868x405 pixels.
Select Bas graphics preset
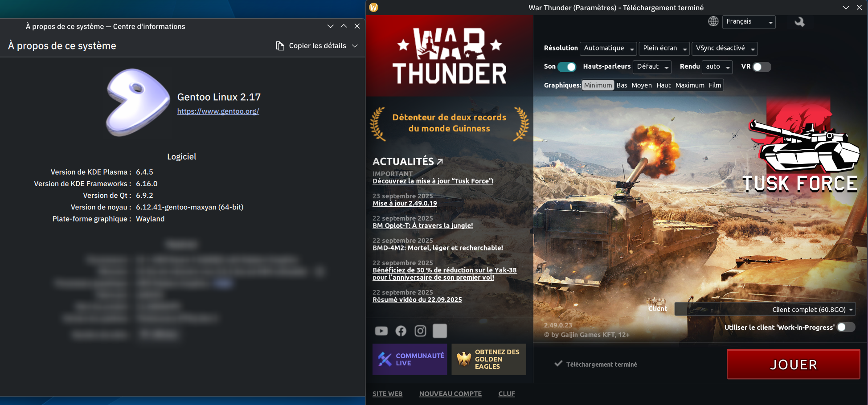622,85
